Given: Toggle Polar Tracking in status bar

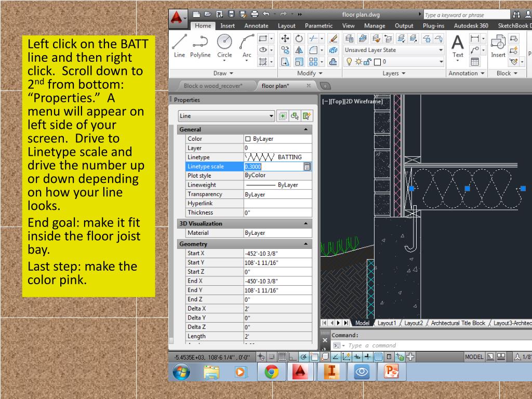Looking at the screenshot, I should (304, 357).
